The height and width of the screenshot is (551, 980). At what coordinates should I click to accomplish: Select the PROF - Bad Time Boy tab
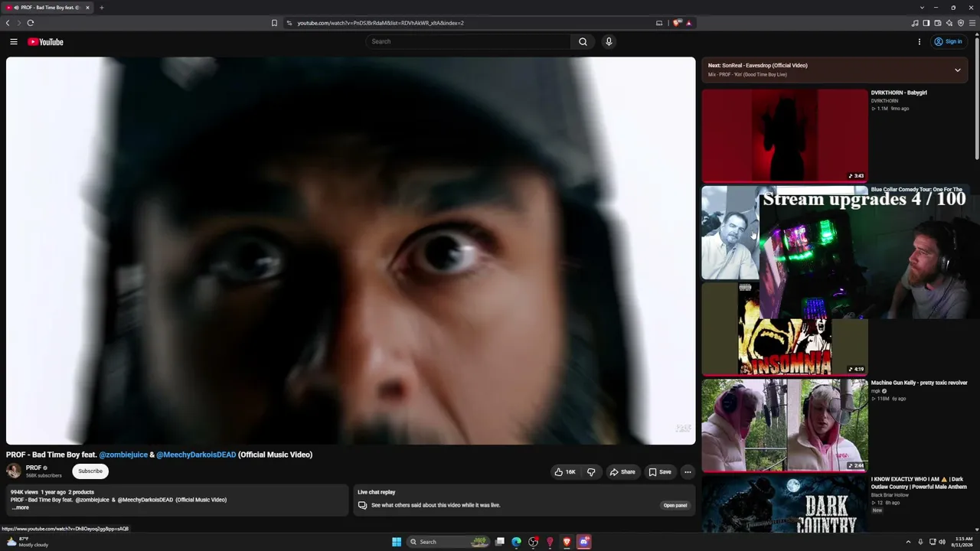tap(47, 8)
